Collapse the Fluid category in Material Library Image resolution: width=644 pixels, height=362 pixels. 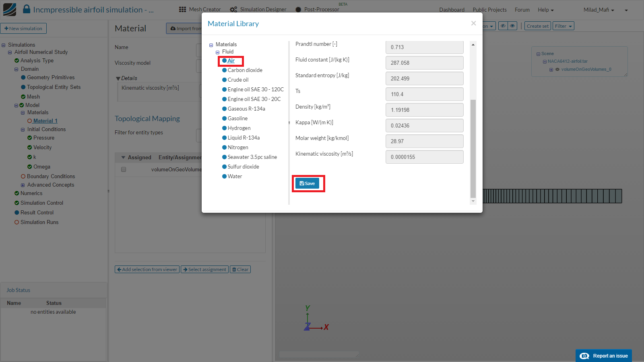[218, 52]
